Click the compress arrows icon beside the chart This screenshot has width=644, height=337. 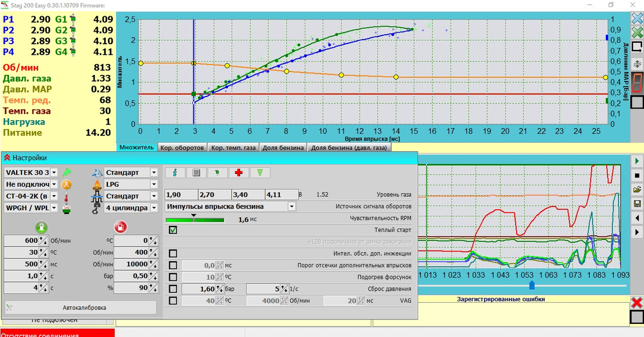click(x=637, y=63)
